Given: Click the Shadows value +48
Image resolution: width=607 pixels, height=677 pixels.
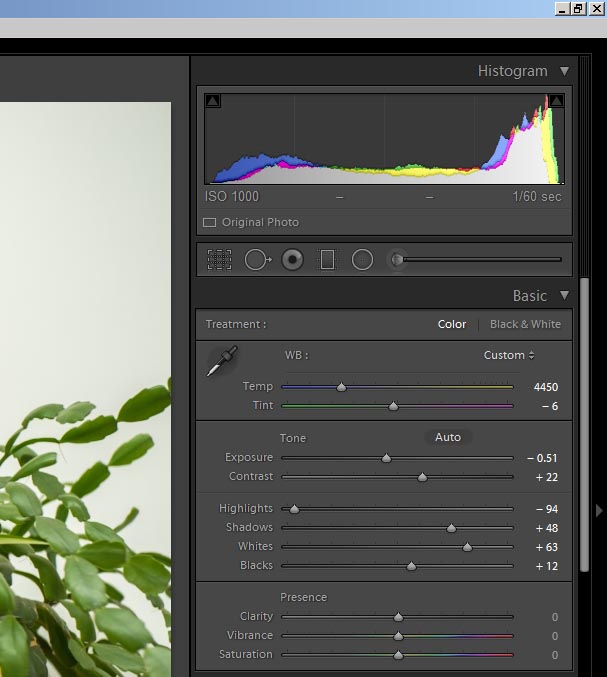Looking at the screenshot, I should pos(547,528).
